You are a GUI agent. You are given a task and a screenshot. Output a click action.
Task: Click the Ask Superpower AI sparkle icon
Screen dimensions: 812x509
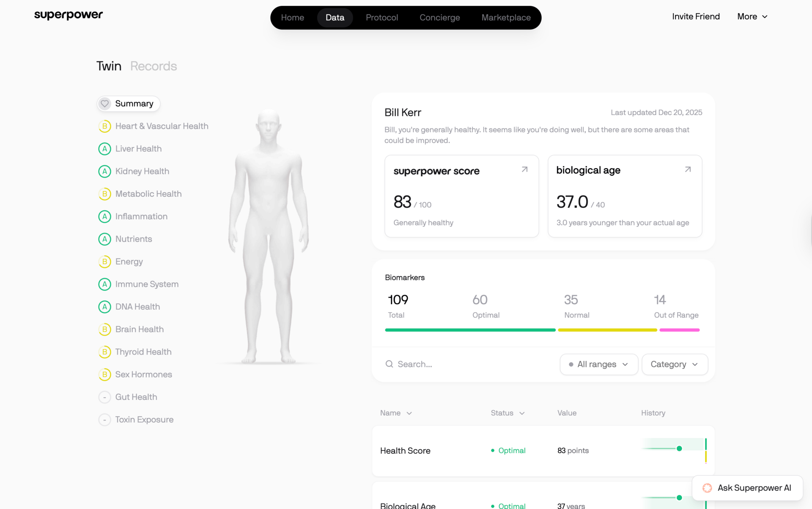(707, 488)
